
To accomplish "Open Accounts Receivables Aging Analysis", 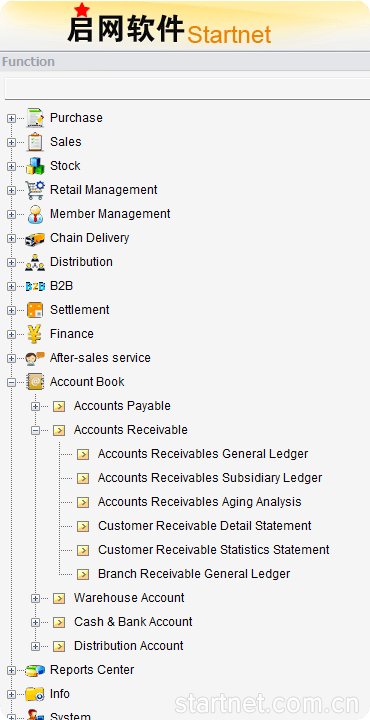I will [200, 502].
